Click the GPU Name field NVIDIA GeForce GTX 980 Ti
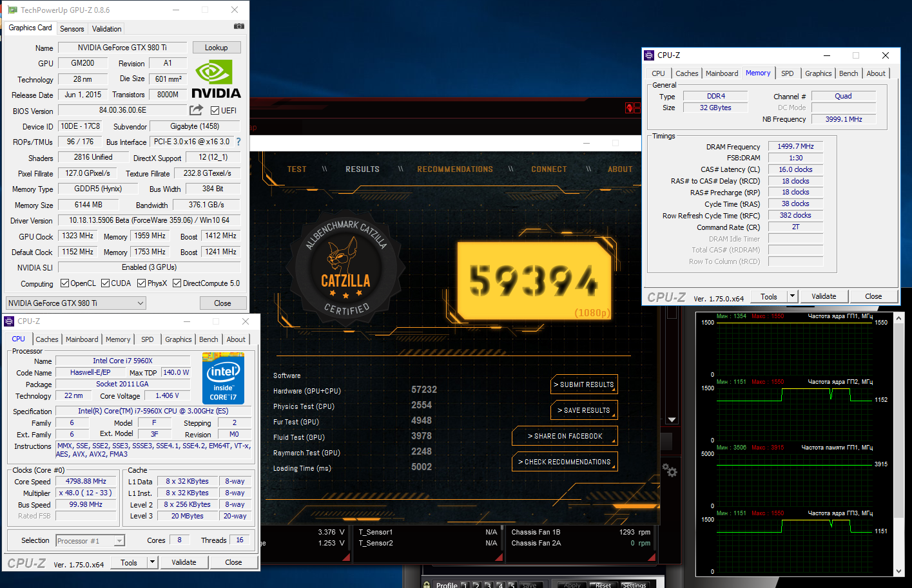The height and width of the screenshot is (588, 912). pyautogui.click(x=122, y=48)
